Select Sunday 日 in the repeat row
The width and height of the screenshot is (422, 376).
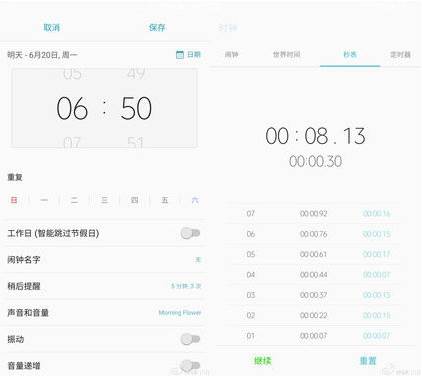14,200
